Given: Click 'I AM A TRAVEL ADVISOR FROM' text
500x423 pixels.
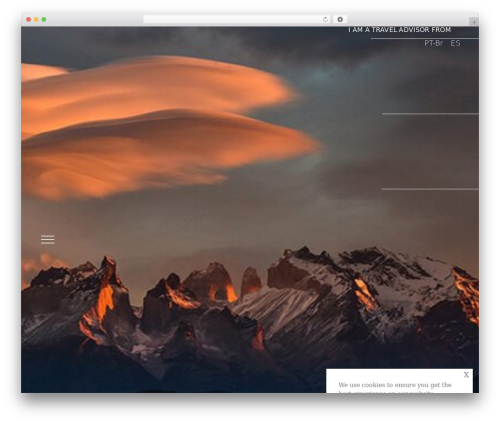Looking at the screenshot, I should [399, 30].
